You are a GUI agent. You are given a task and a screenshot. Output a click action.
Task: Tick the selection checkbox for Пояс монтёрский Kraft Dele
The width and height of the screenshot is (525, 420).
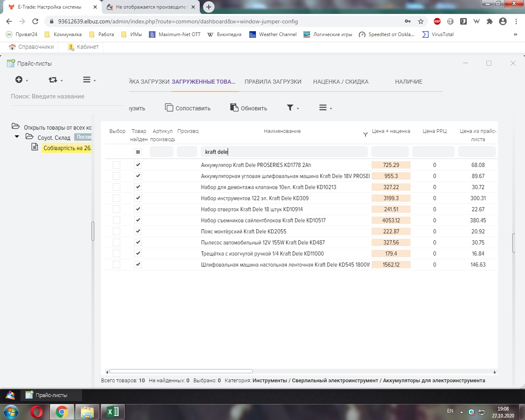(x=116, y=231)
